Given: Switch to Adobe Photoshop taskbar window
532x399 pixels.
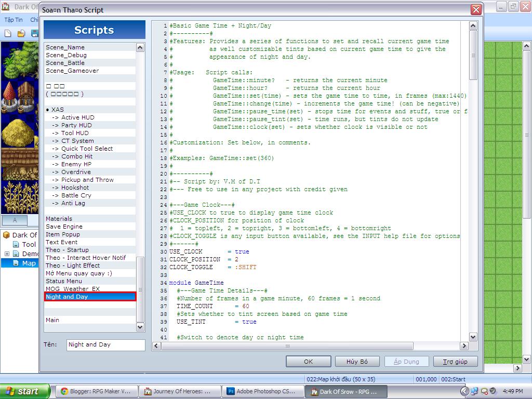Looking at the screenshot, I should 263,391.
